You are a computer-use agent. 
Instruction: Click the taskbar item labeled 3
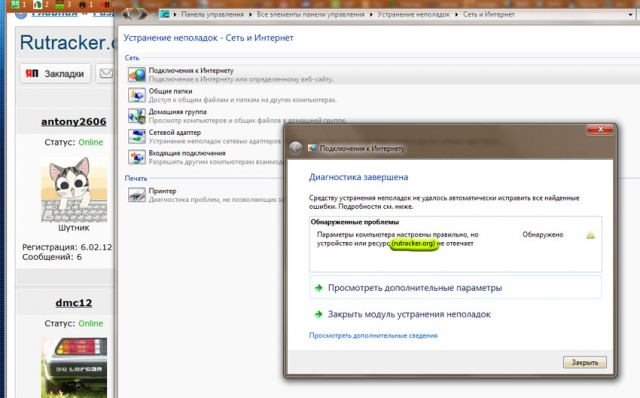tap(63, 4)
